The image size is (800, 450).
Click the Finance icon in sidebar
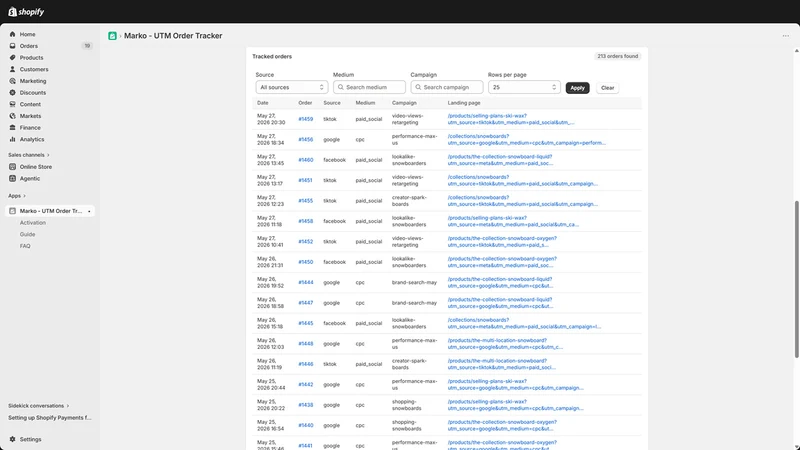coord(12,128)
